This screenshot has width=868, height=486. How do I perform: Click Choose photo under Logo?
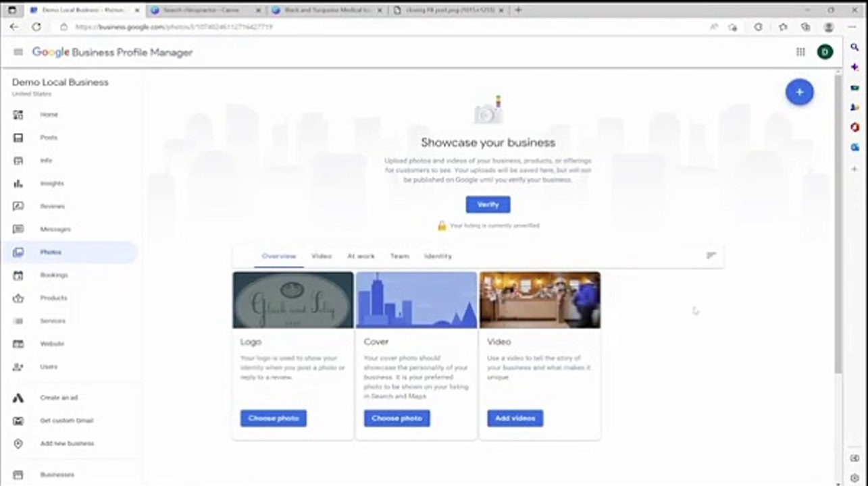(x=274, y=418)
